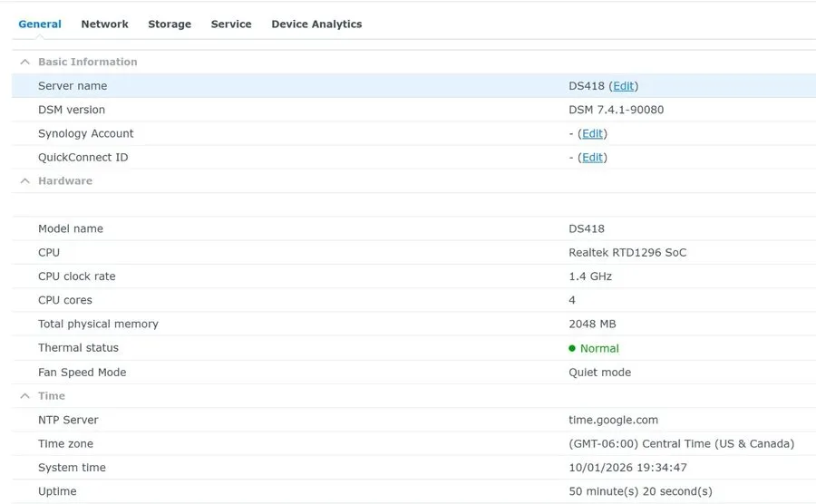Collapse the Time section chevron
Viewport: 816px width, 504px height.
(24, 396)
